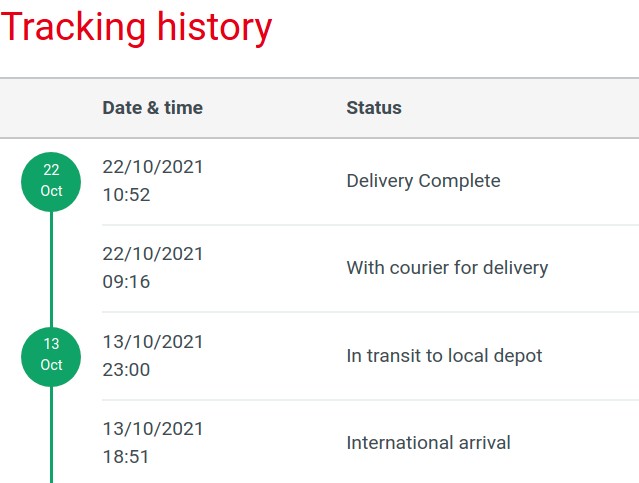The width and height of the screenshot is (639, 483).
Task: Click the Tracking history heading
Action: coord(136,27)
